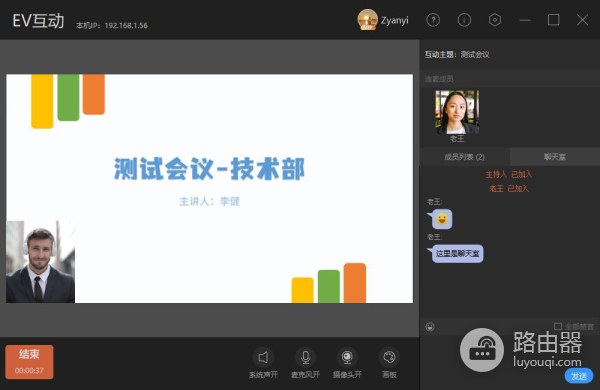Click the 主持人 已加入 notice
Viewport: 600px width, 390px height.
point(509,175)
